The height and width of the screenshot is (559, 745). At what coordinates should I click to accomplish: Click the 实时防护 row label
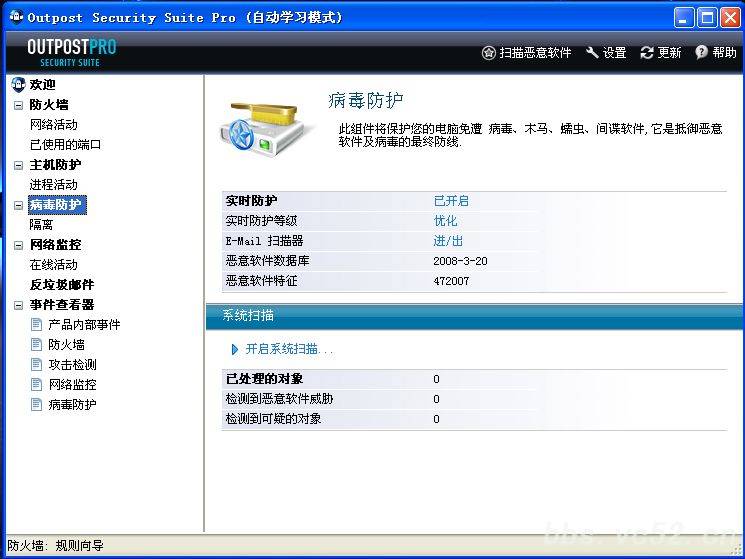(x=251, y=201)
